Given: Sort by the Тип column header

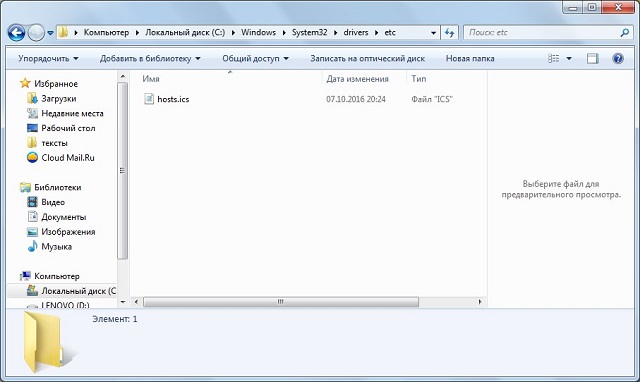Looking at the screenshot, I should [418, 79].
